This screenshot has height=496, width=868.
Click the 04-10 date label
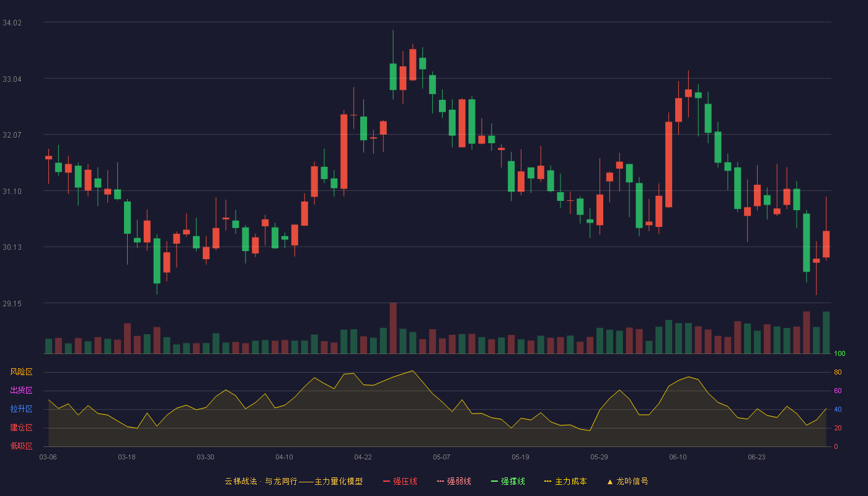285,457
